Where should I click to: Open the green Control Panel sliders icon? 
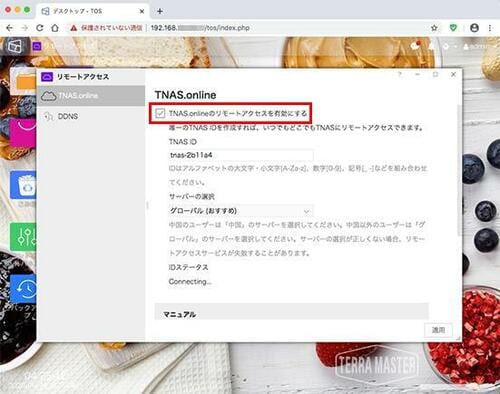tap(24, 237)
